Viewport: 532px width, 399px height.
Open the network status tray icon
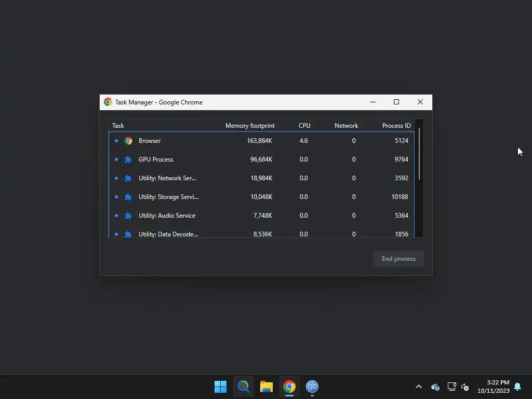point(451,387)
